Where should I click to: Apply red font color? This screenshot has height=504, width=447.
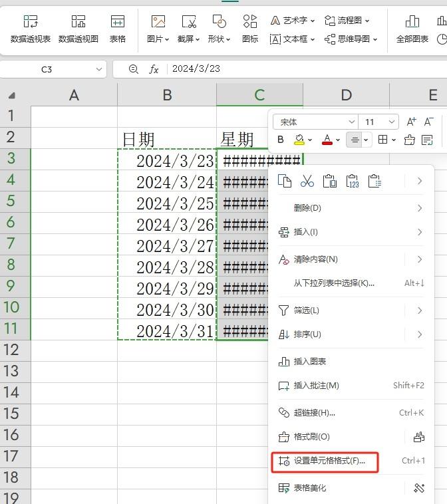click(x=327, y=140)
